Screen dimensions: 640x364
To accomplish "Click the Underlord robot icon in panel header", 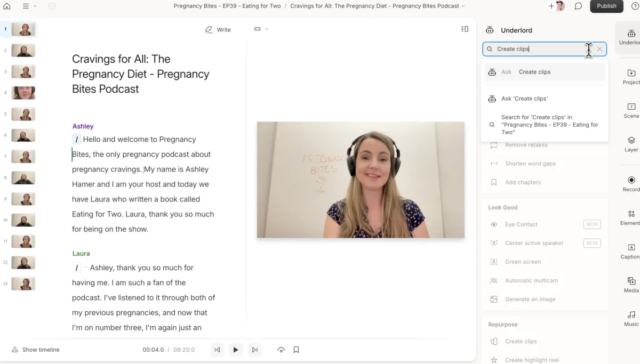I will coord(491,30).
